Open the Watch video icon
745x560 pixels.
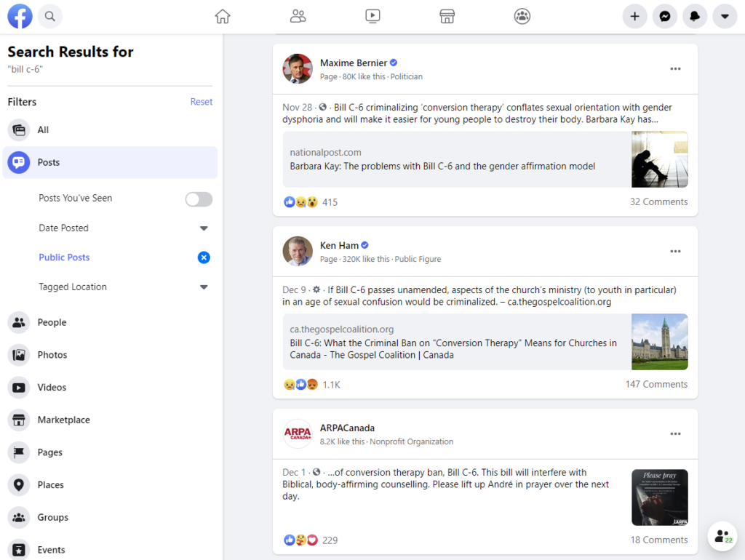372,16
